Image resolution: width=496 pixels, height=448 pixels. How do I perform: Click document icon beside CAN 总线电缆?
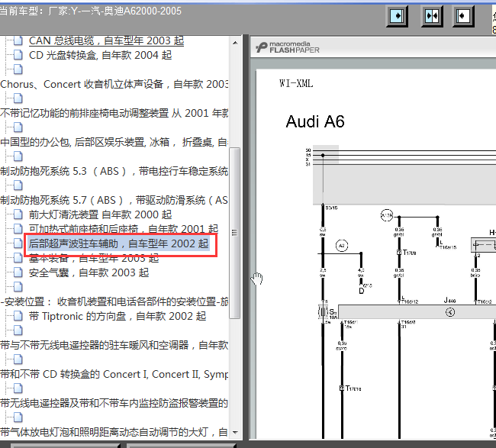pyautogui.click(x=18, y=40)
